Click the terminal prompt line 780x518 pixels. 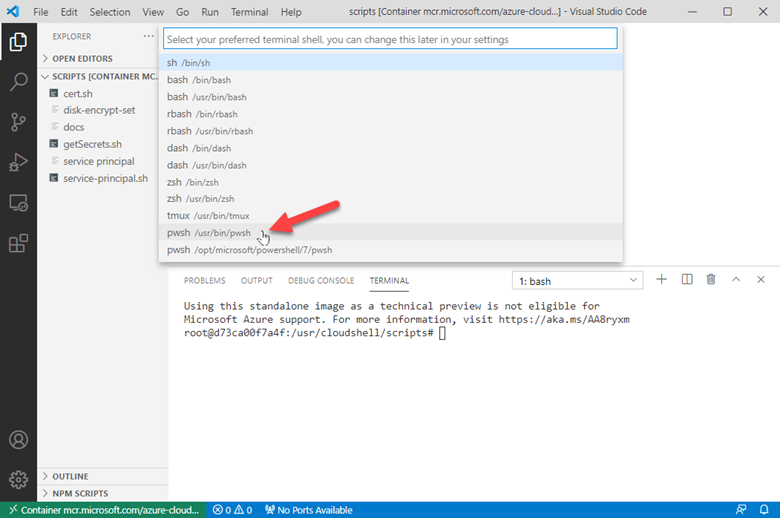(x=315, y=333)
